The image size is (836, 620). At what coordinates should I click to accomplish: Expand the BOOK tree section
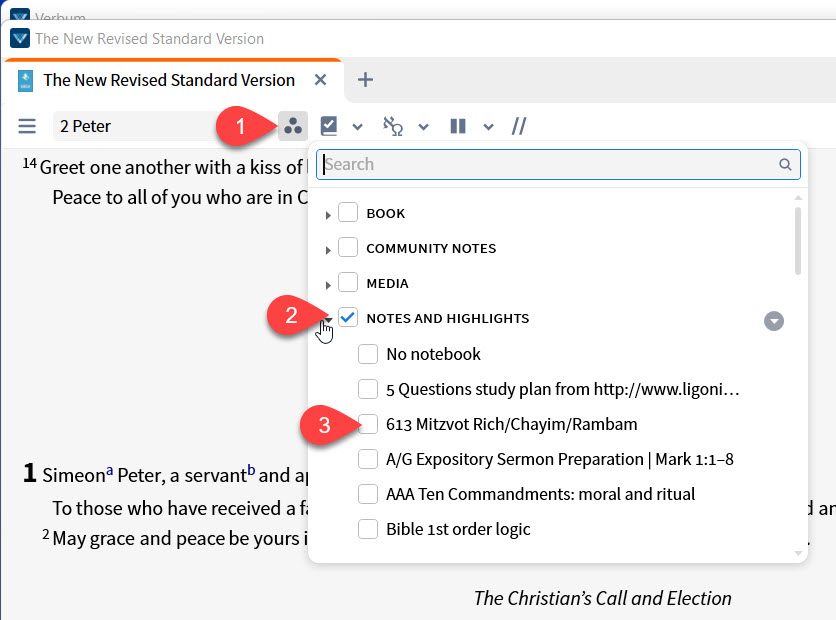pyautogui.click(x=329, y=212)
